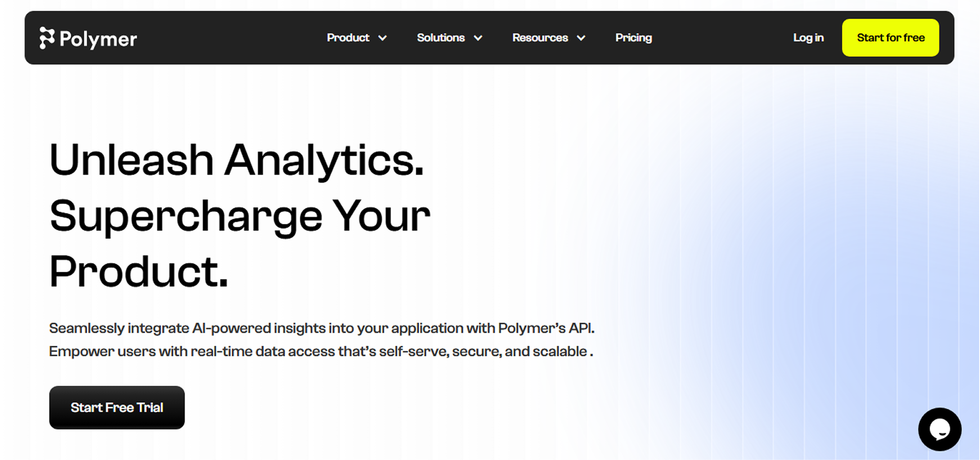Open the Product menu
The height and width of the screenshot is (460, 980).
[348, 38]
